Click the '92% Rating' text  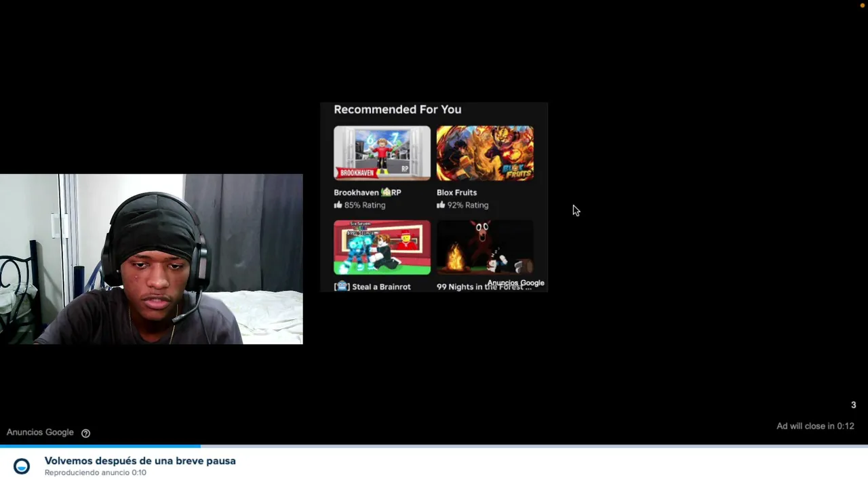click(x=468, y=205)
